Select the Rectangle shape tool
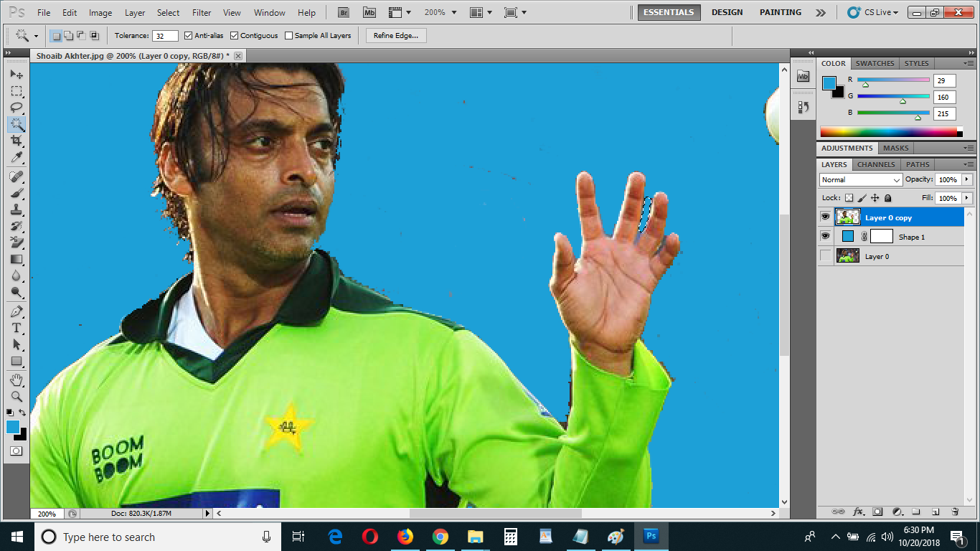This screenshot has width=980, height=551. 16,361
